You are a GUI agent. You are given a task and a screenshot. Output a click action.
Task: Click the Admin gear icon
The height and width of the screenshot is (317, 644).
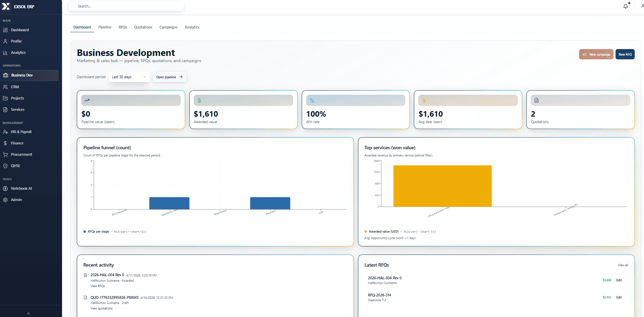pyautogui.click(x=5, y=200)
